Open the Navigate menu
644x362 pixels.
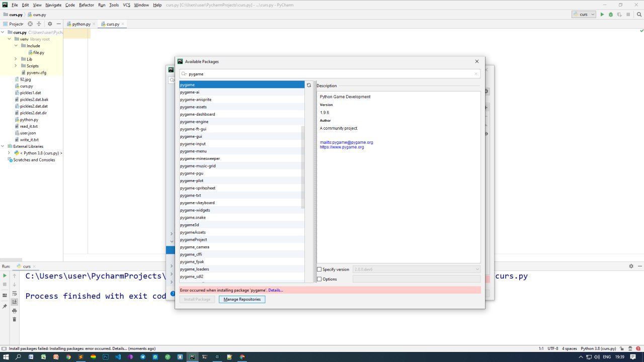[x=53, y=5]
